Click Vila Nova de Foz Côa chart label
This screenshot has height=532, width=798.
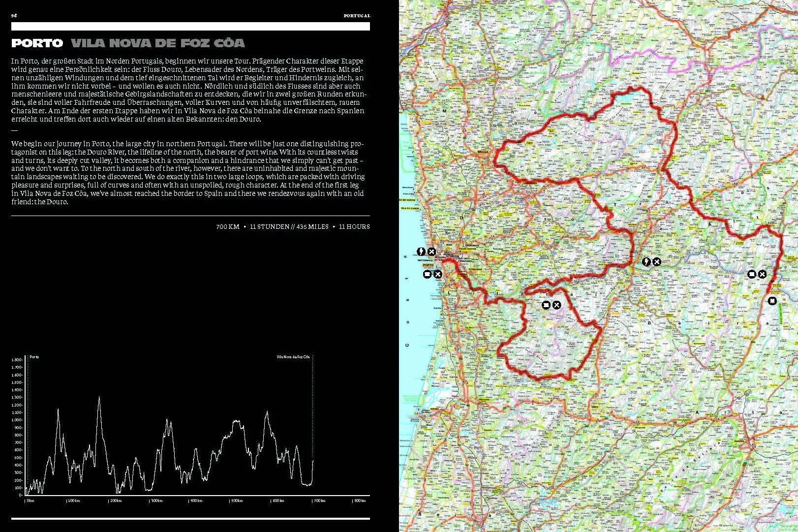click(294, 357)
